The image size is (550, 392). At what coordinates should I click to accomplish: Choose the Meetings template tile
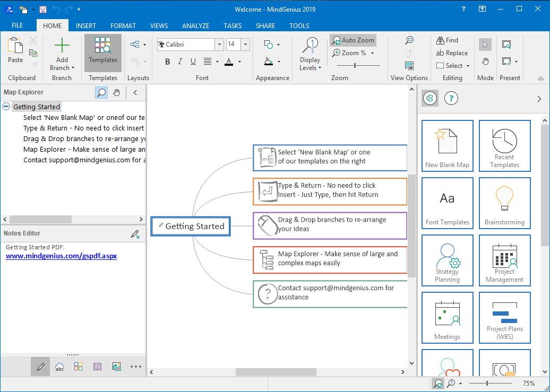[447, 318]
